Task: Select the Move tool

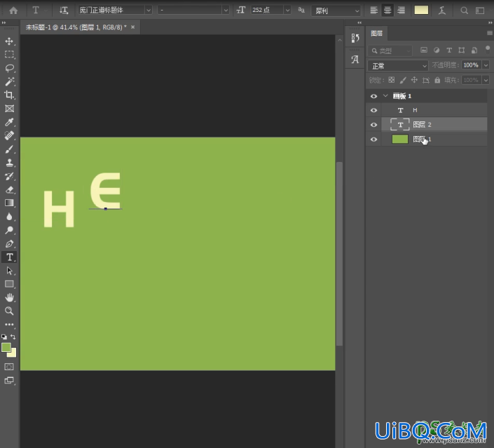Action: pyautogui.click(x=9, y=41)
